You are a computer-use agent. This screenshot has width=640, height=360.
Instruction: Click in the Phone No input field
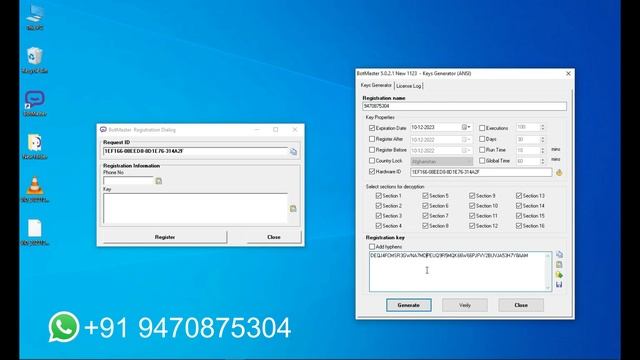pyautogui.click(x=128, y=181)
